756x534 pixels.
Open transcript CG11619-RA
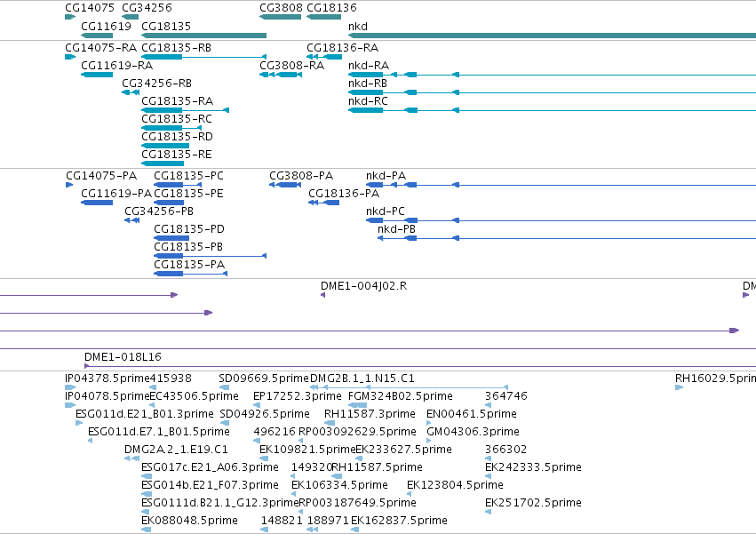pos(116,66)
